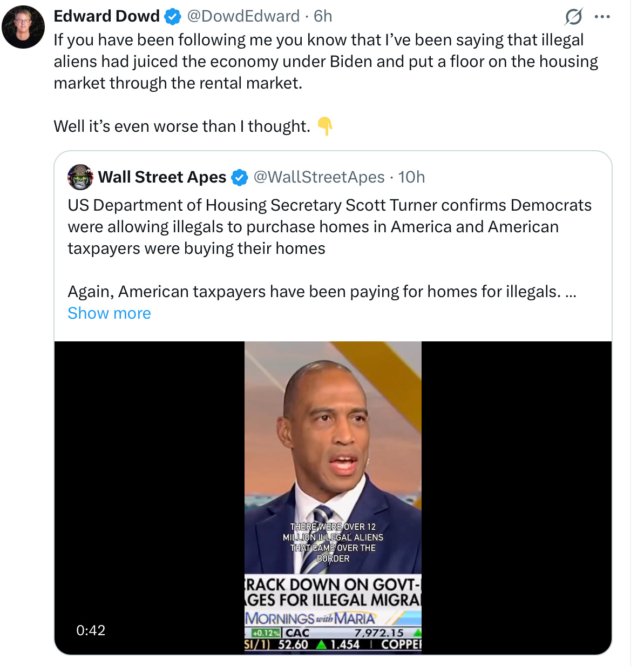
Task: Expand quoted post with Show more
Action: point(109,313)
